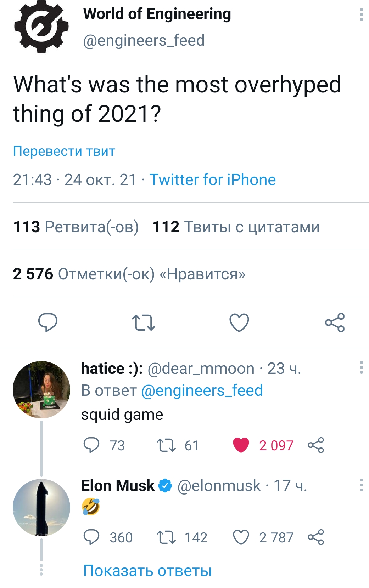This screenshot has width=369, height=588.
Task: Share hatice's squid game reply
Action: 316,445
